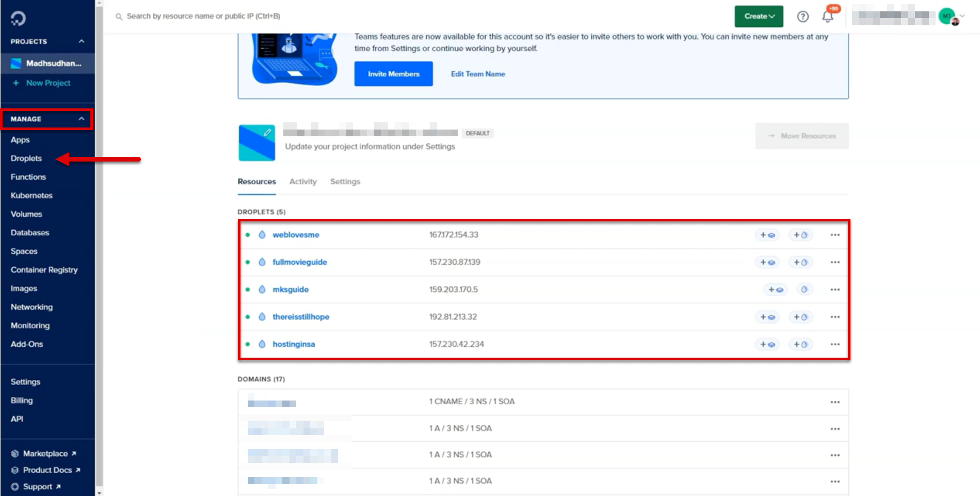Click the droplet icon beside mksguide
980x496 pixels.
(x=262, y=290)
